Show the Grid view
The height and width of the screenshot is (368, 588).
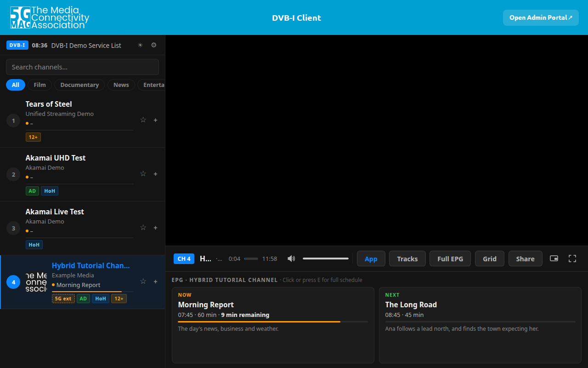[490, 259]
